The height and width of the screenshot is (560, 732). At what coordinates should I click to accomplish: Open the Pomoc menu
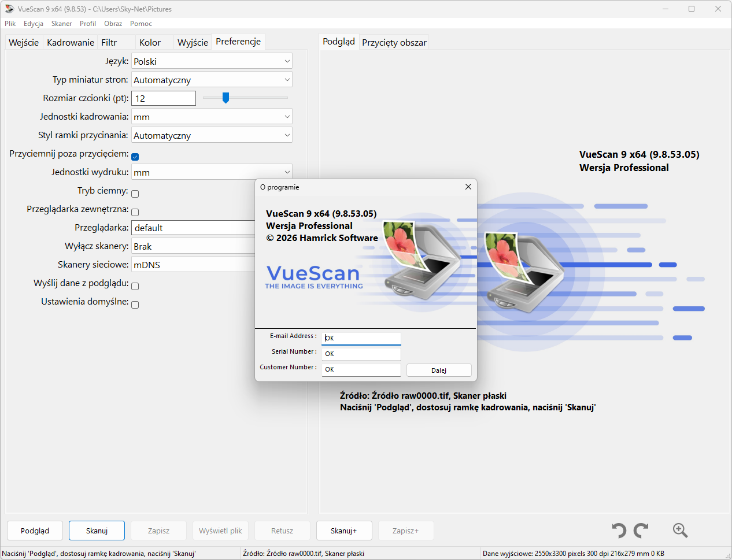click(141, 24)
